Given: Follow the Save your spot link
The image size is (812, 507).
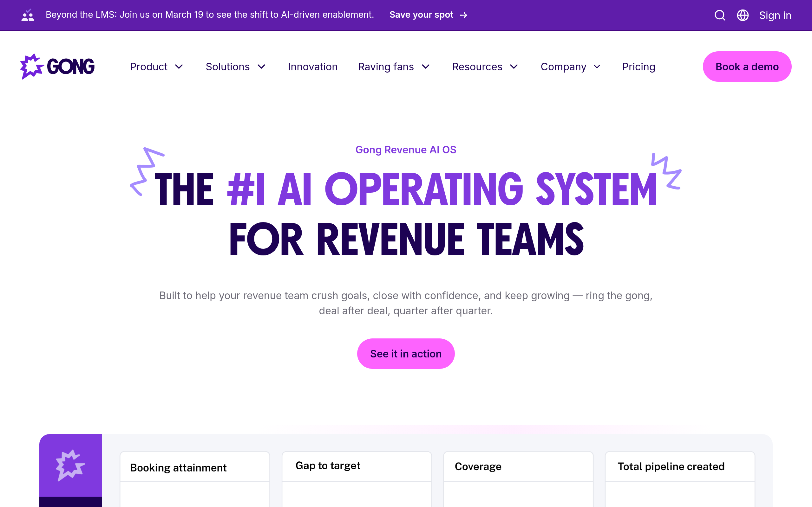Looking at the screenshot, I should tap(421, 15).
